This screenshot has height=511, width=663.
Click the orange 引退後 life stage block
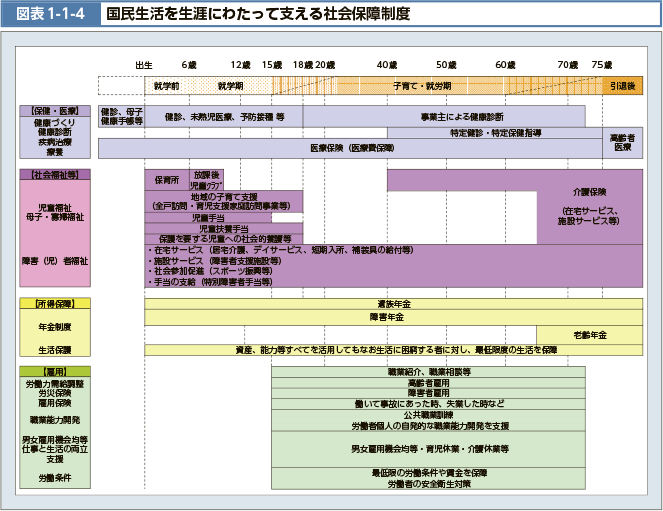[622, 86]
